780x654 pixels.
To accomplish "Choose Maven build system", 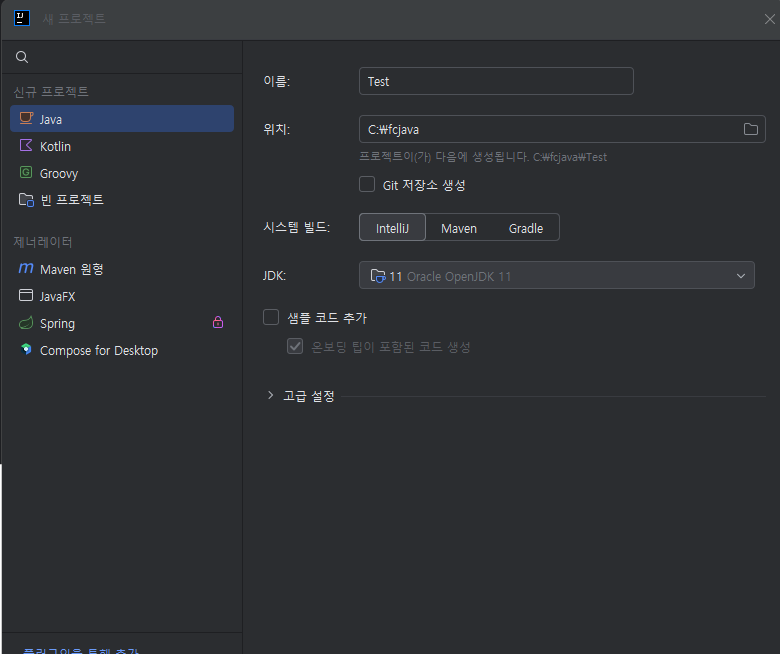I will point(459,228).
